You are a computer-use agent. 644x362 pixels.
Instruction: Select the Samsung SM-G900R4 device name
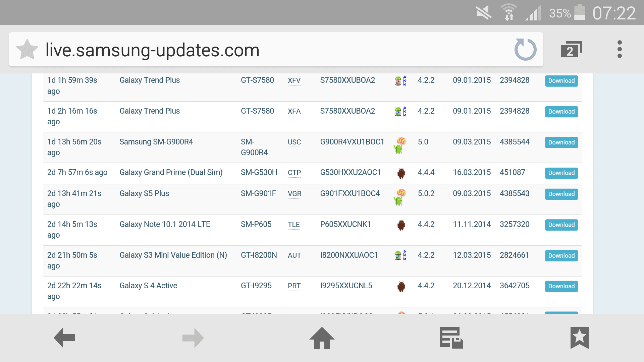[156, 142]
